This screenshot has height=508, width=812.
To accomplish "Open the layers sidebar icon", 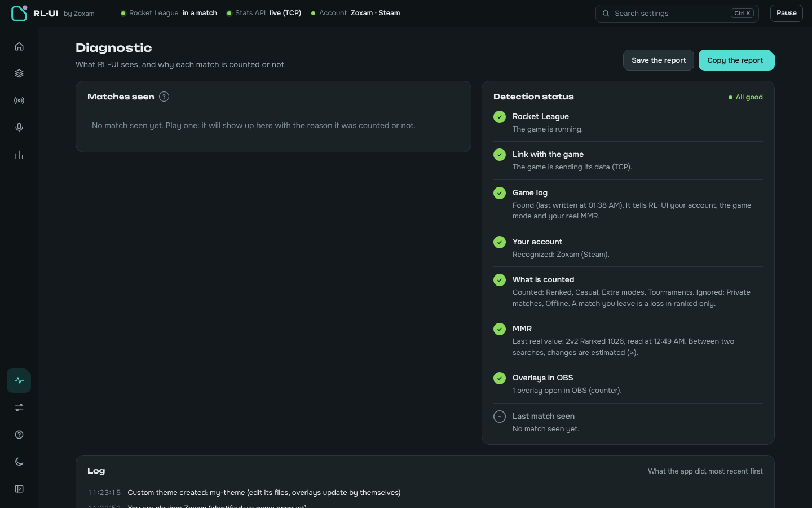I will 19,73.
